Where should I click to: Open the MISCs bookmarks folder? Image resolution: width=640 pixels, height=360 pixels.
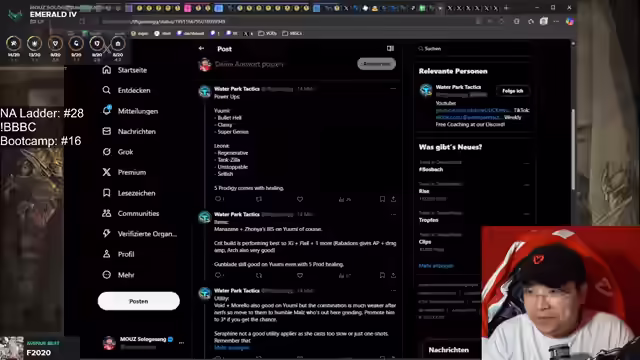coord(292,33)
